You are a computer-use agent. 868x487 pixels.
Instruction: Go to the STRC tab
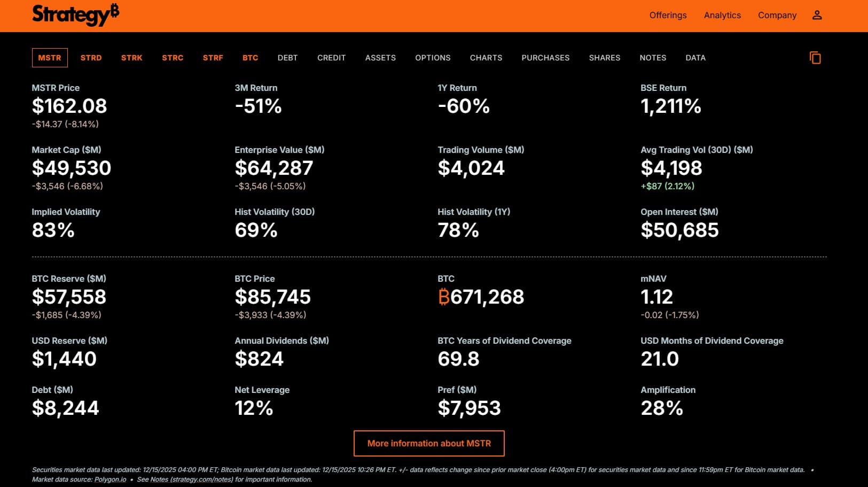(x=173, y=58)
